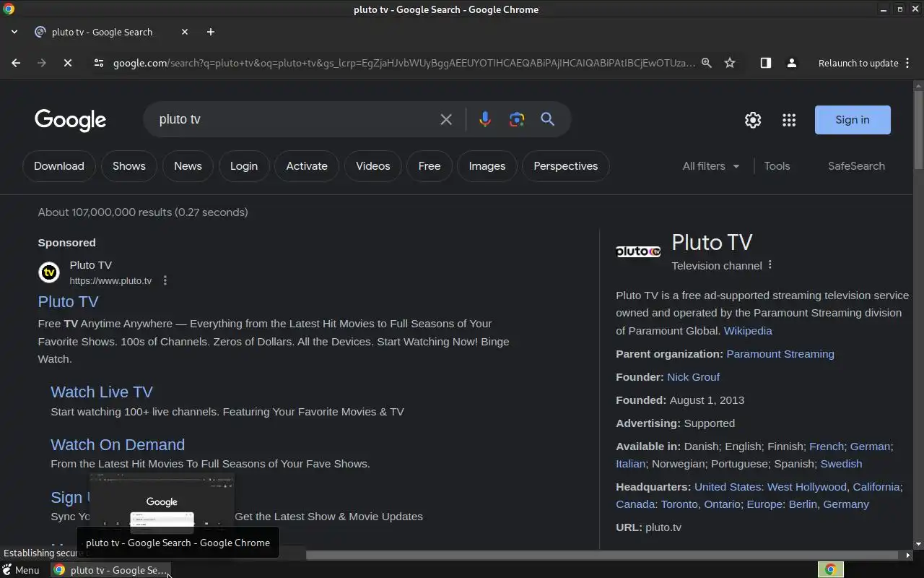Open the desktop Menu button
The height and width of the screenshot is (578, 924).
point(21,570)
